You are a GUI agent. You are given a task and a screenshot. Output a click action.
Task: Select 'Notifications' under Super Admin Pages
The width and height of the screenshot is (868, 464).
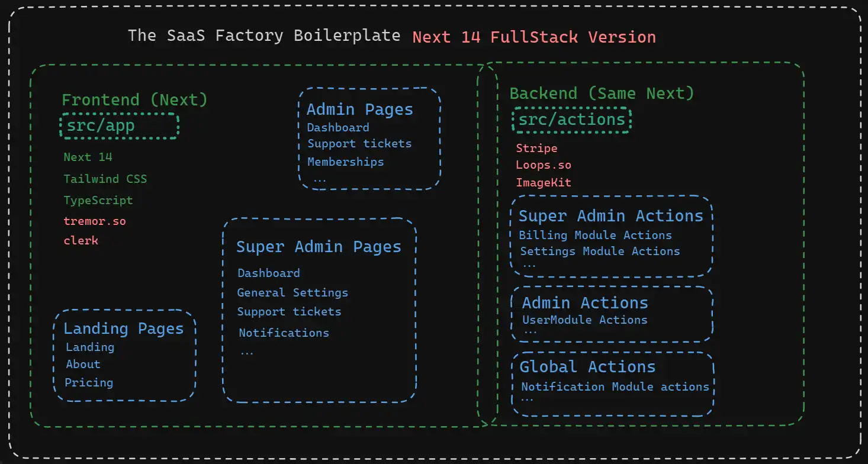(x=284, y=333)
